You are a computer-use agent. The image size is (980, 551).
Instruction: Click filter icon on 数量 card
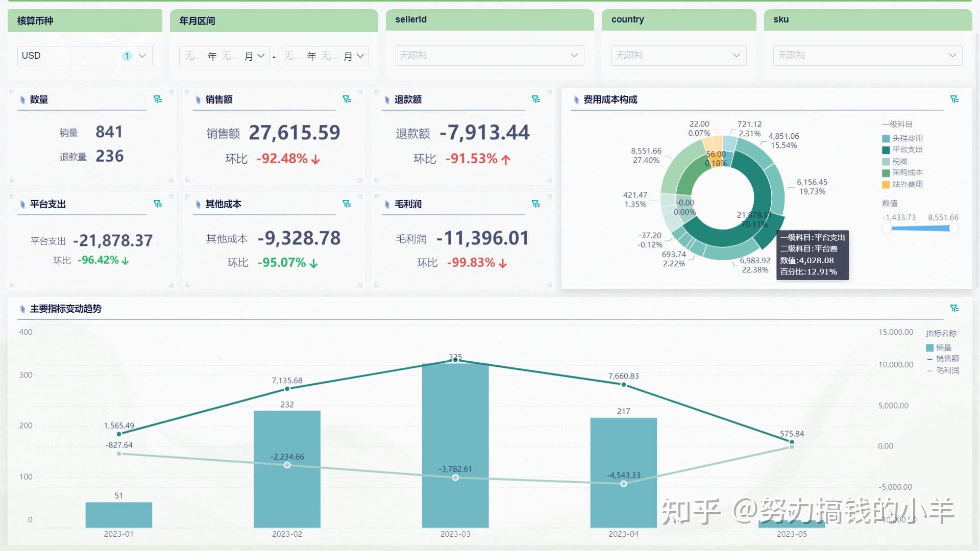click(x=158, y=99)
